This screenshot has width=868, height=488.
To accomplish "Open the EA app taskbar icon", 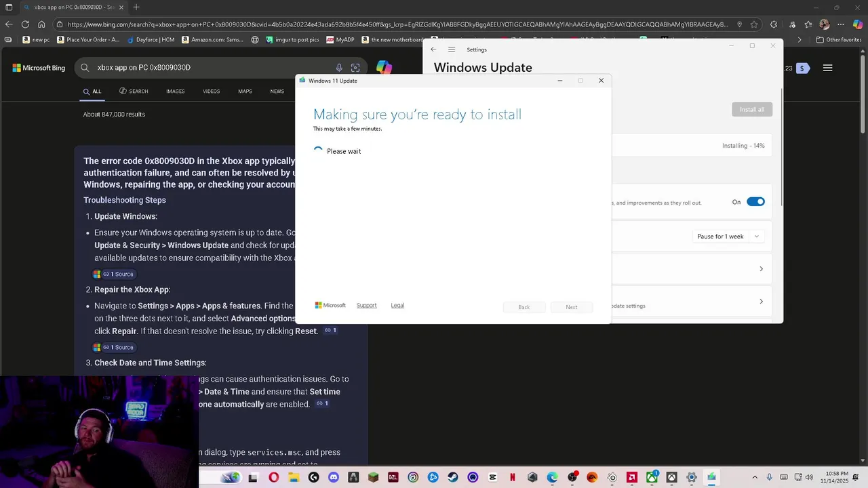I will [592, 477].
